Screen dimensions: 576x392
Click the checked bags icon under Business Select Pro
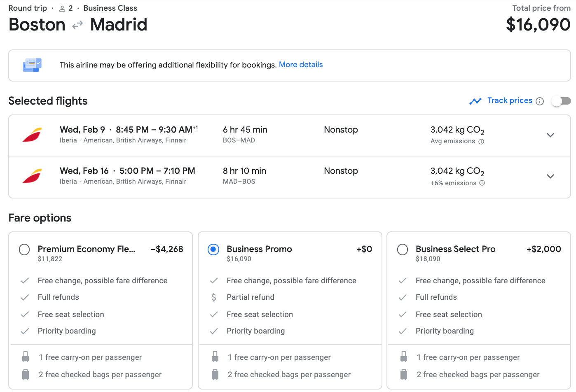point(403,374)
